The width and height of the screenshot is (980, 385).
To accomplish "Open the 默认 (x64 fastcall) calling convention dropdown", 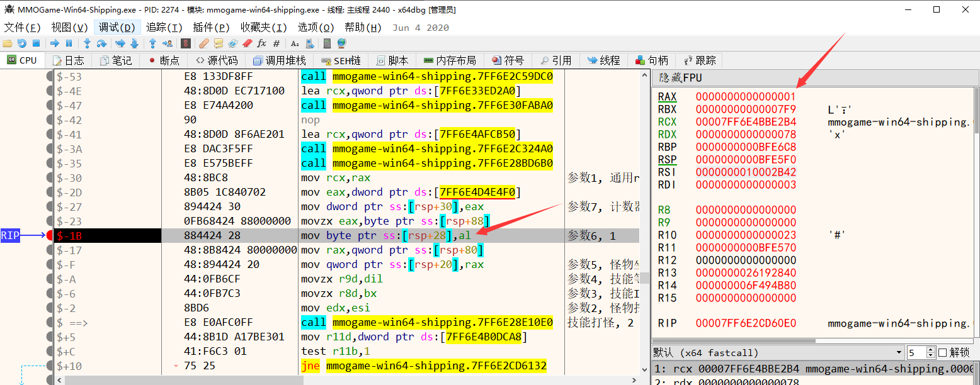I will [x=777, y=353].
